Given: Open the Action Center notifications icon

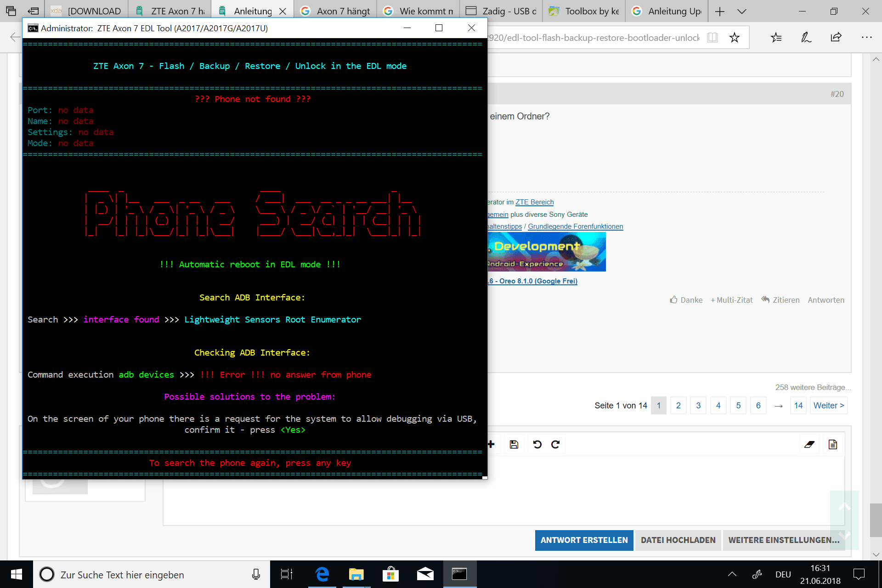Looking at the screenshot, I should 859,574.
